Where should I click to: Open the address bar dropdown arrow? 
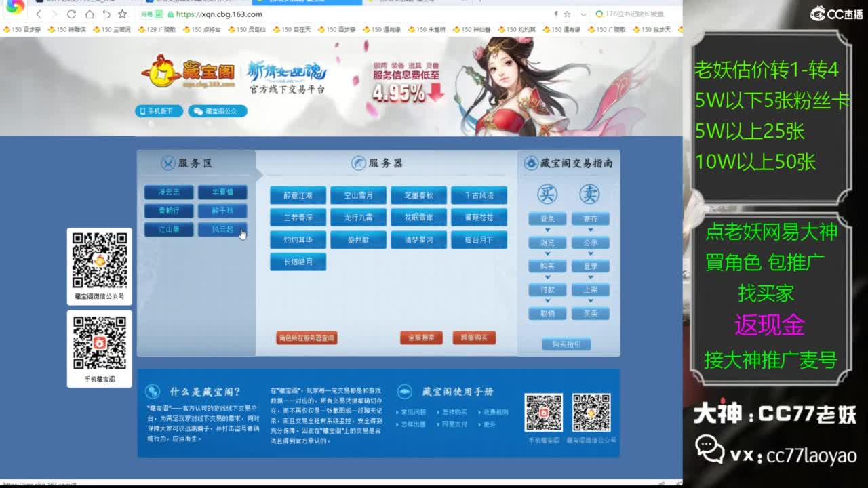click(585, 14)
